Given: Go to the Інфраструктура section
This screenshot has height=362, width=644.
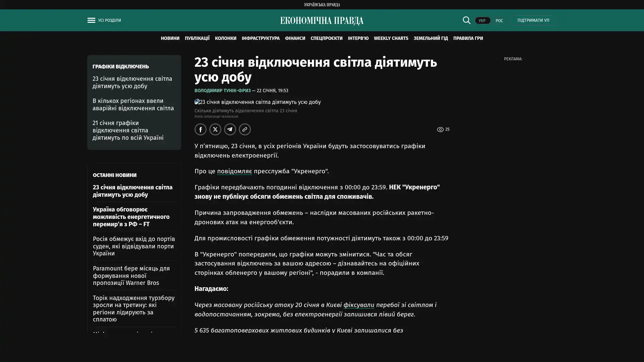Looking at the screenshot, I should pos(261,38).
